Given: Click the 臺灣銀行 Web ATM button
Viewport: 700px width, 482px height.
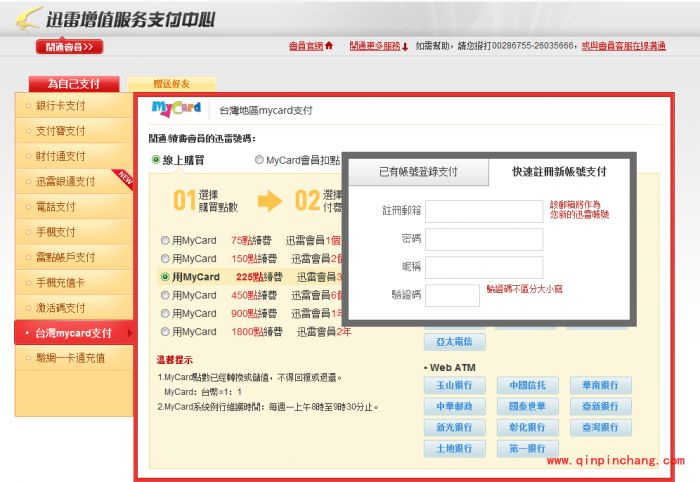Looking at the screenshot, I should click(x=601, y=427).
